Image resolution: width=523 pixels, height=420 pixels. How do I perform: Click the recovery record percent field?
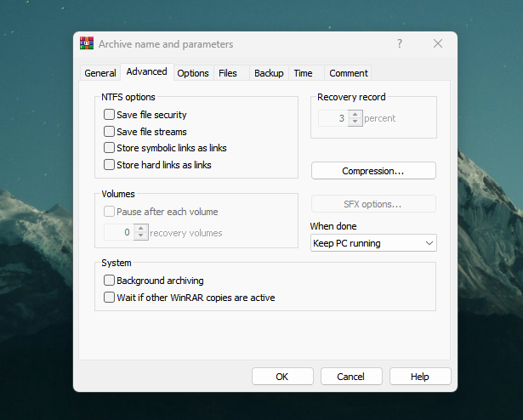click(x=333, y=118)
